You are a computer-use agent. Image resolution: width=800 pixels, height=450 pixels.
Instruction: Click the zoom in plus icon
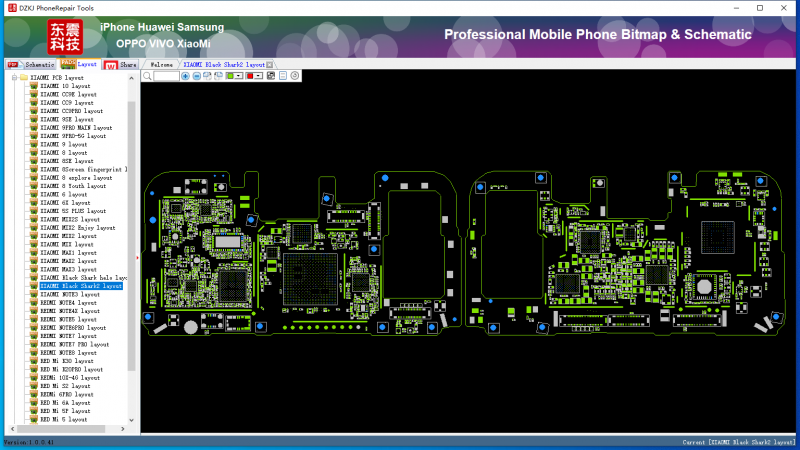(185, 76)
